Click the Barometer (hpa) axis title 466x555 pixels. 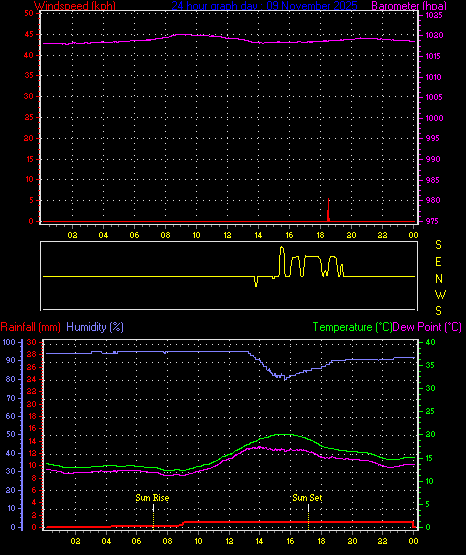409,6
